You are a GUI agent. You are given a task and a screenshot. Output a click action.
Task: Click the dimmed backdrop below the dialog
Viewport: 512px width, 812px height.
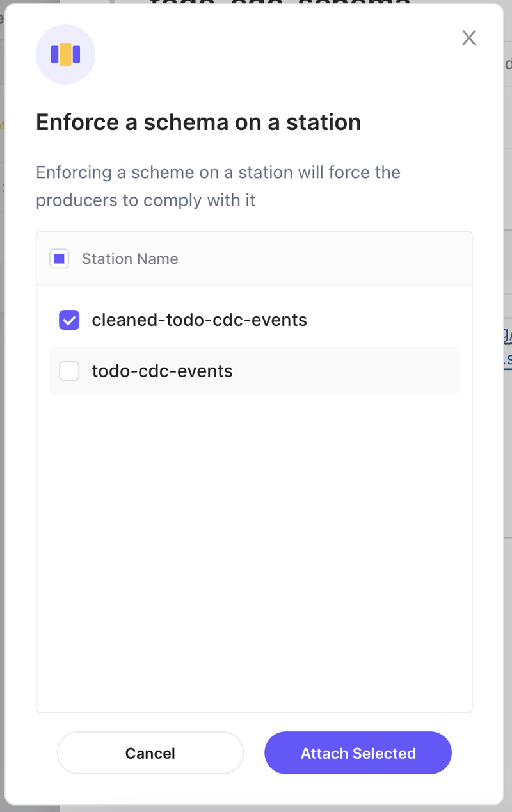[256, 808]
